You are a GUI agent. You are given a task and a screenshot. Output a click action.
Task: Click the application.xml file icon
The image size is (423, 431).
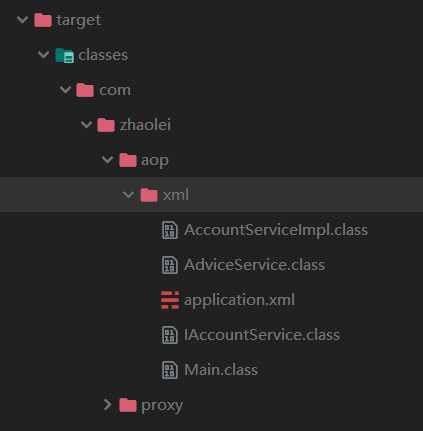[170, 300]
